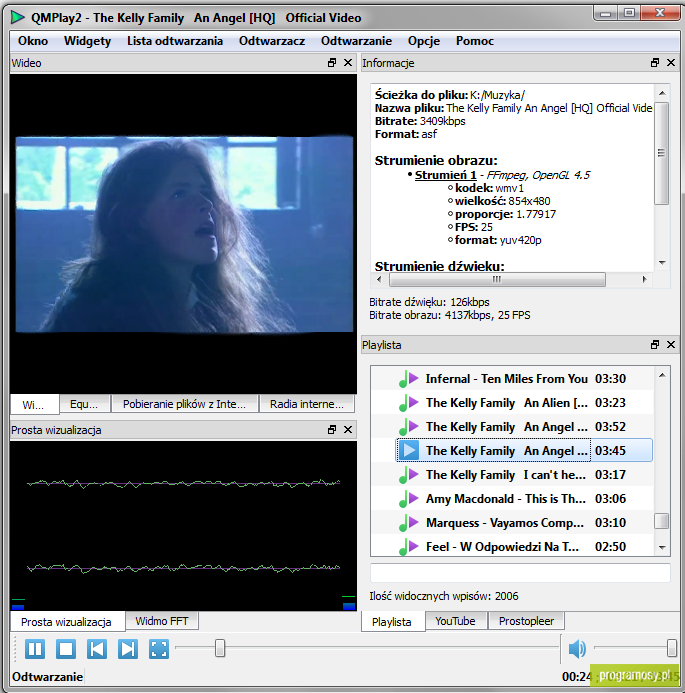Select Infernal - Ten Miles From You

click(512, 379)
